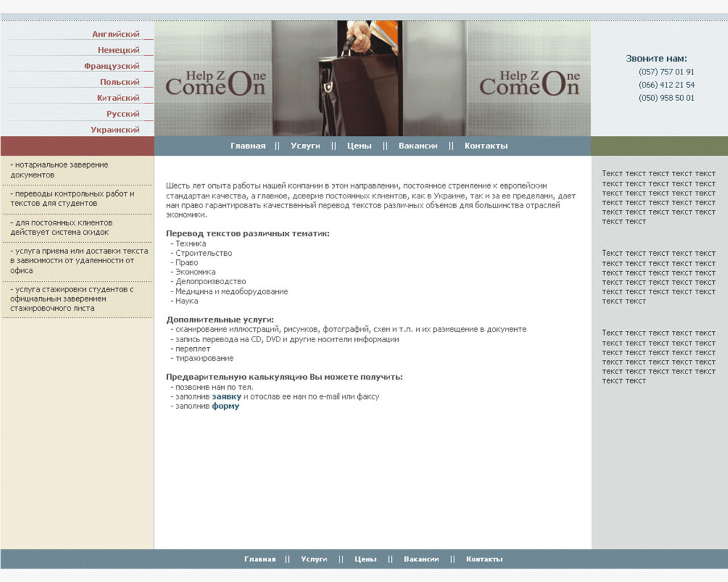Go to Главная in footer navigation

[260, 559]
